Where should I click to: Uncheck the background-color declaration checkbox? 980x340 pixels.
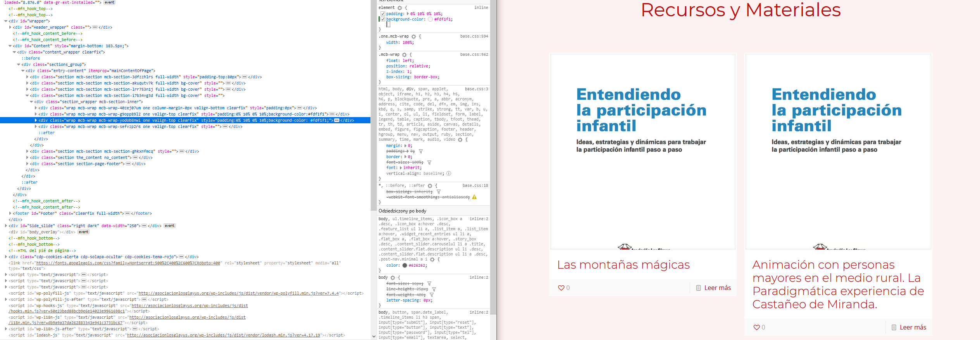click(383, 19)
